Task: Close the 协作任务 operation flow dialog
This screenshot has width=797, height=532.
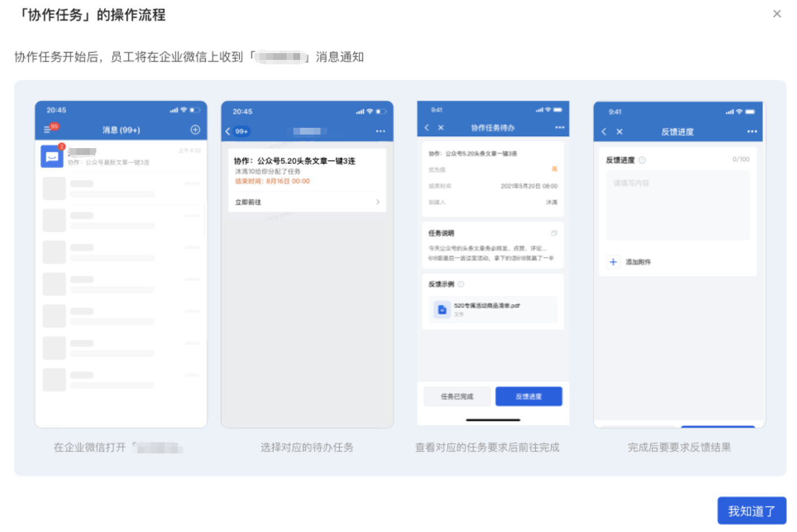Action: 777,14
